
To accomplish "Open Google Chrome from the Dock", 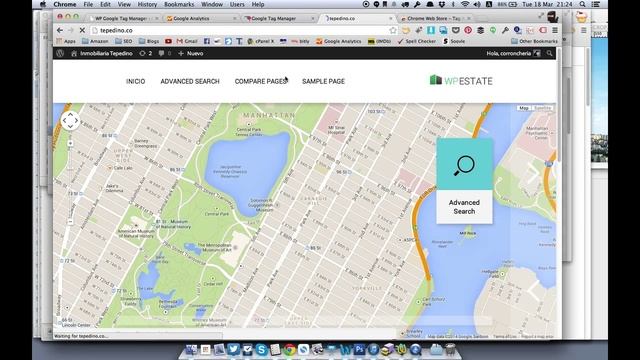I will 289,349.
